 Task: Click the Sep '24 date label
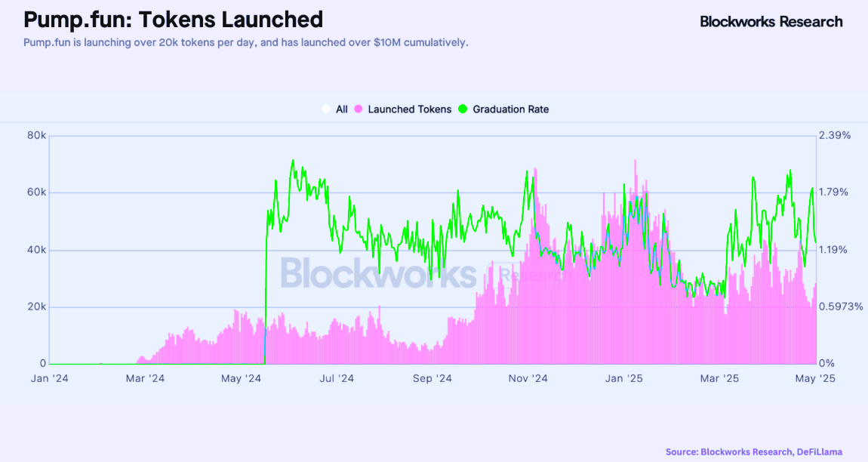coord(432,378)
